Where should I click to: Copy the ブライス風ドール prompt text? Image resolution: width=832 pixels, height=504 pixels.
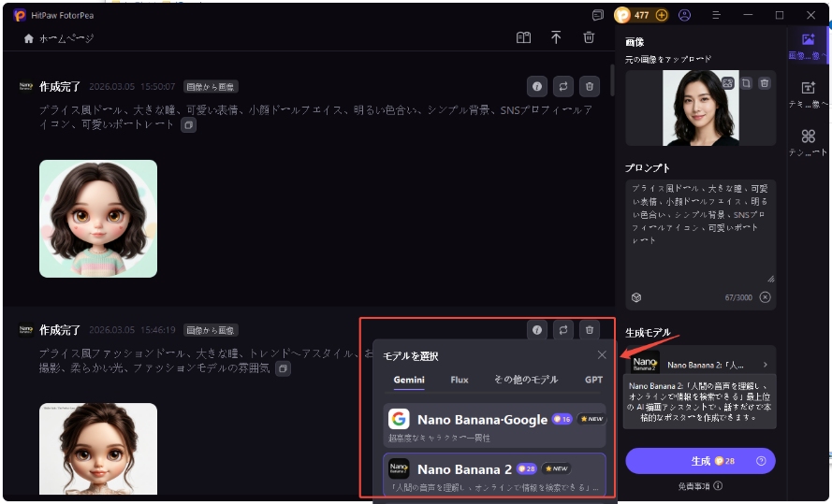point(188,125)
